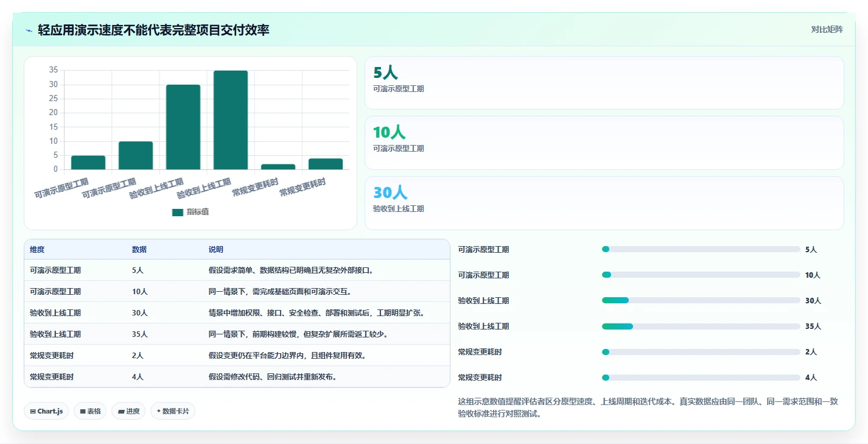Open the 5人 data card
The width and height of the screenshot is (868, 444).
604,83
